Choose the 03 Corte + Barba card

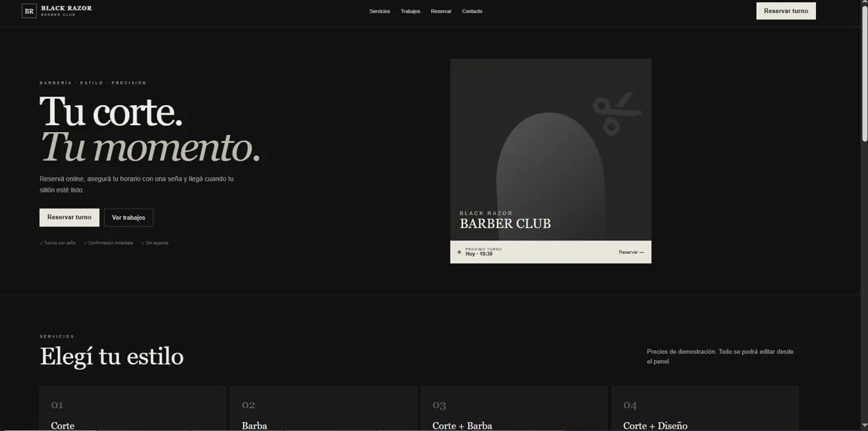[515, 409]
